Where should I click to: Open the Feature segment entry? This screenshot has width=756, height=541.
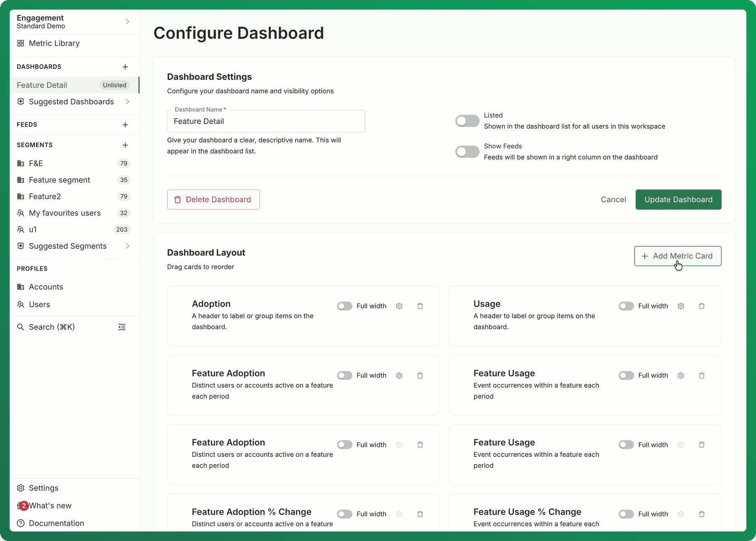(x=74, y=180)
